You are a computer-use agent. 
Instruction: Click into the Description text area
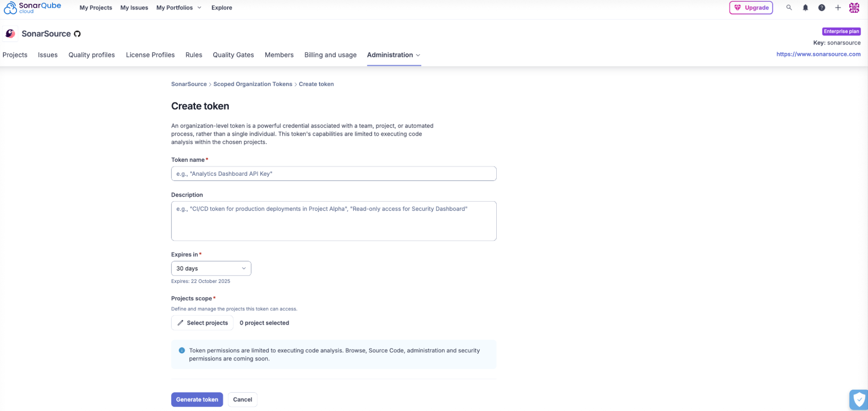click(333, 221)
